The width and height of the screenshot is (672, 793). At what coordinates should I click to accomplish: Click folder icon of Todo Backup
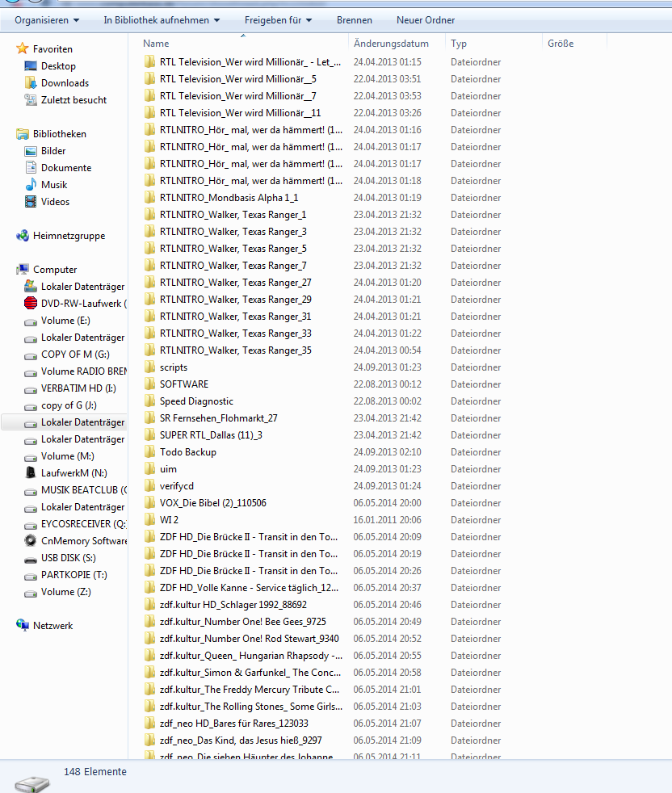coord(149,452)
